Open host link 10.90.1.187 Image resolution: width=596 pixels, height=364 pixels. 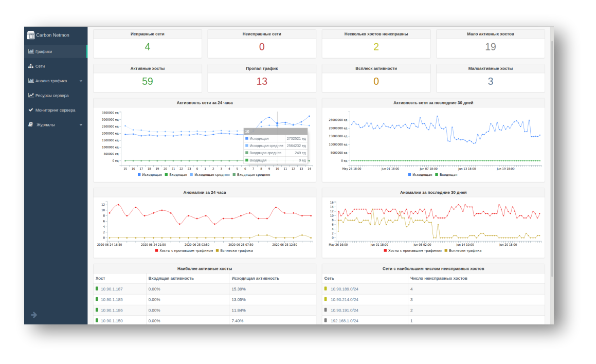click(x=112, y=289)
